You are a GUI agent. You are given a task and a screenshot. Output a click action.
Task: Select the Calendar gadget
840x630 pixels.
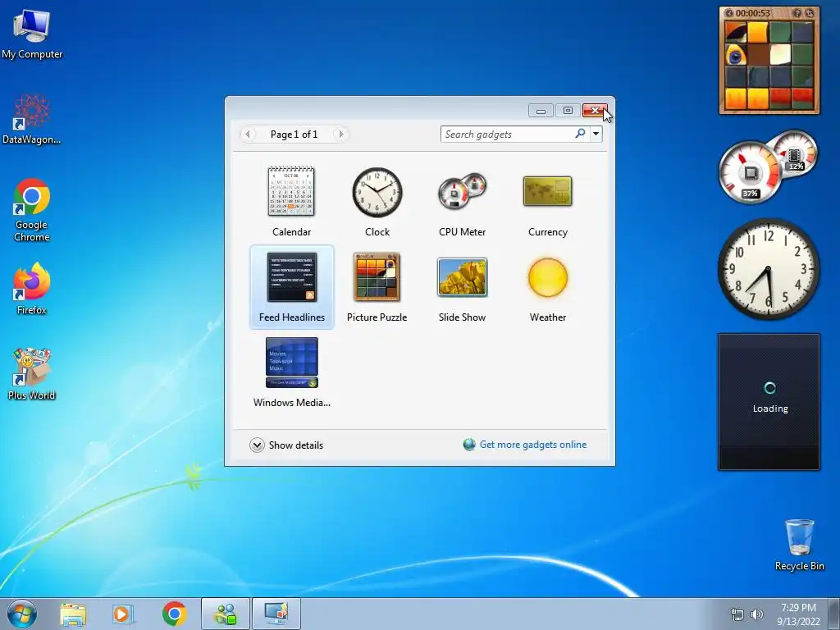tap(291, 202)
